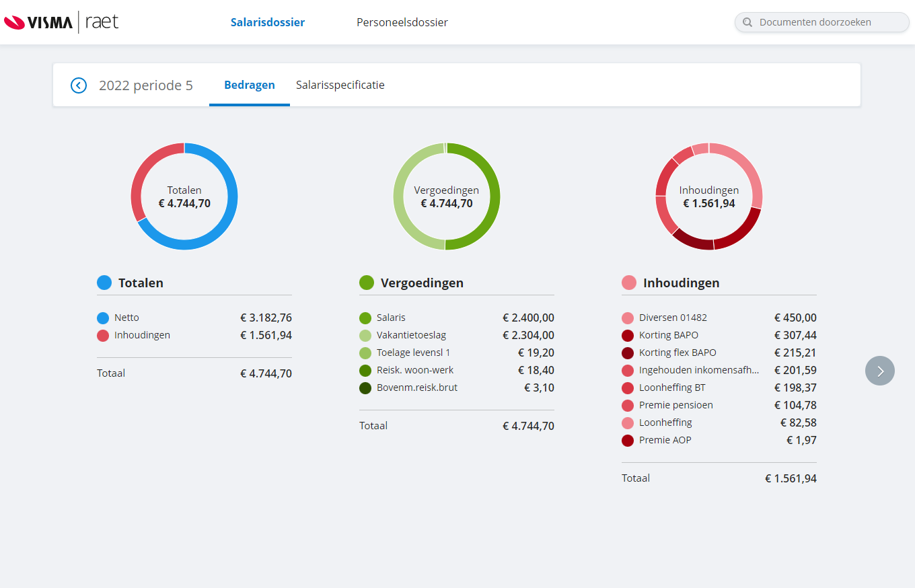This screenshot has height=588, width=915.
Task: Click the back arrow next to 2022 periode 5
Action: pyautogui.click(x=79, y=85)
